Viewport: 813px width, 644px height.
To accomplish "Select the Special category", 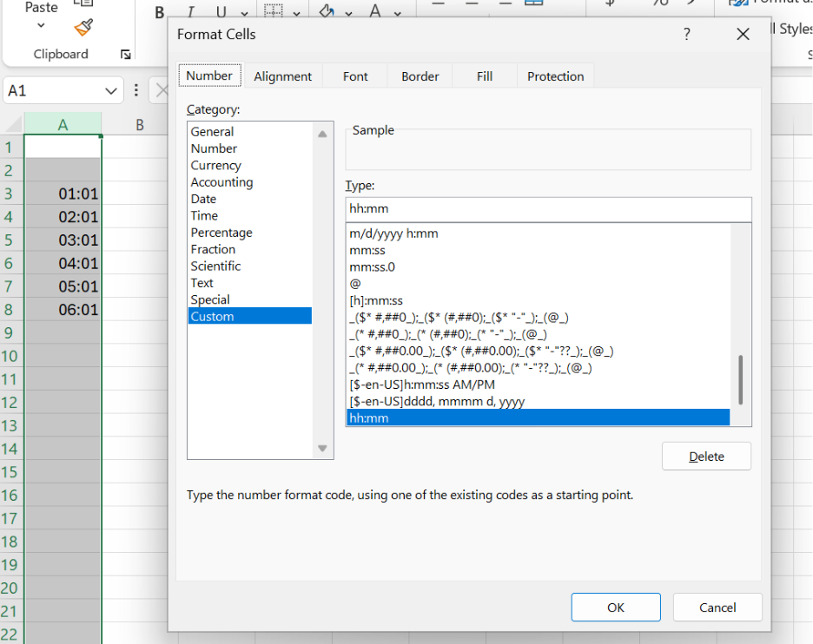I will [x=250, y=299].
